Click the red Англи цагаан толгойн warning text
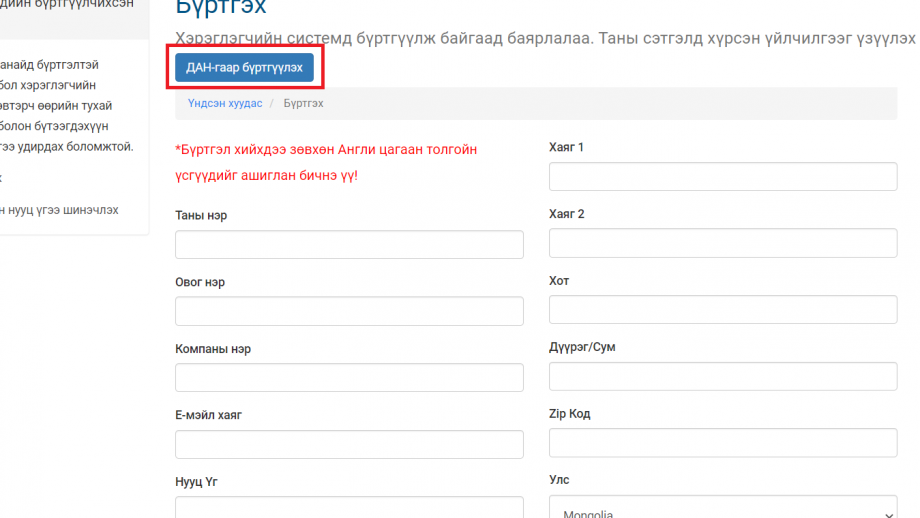 tap(326, 162)
